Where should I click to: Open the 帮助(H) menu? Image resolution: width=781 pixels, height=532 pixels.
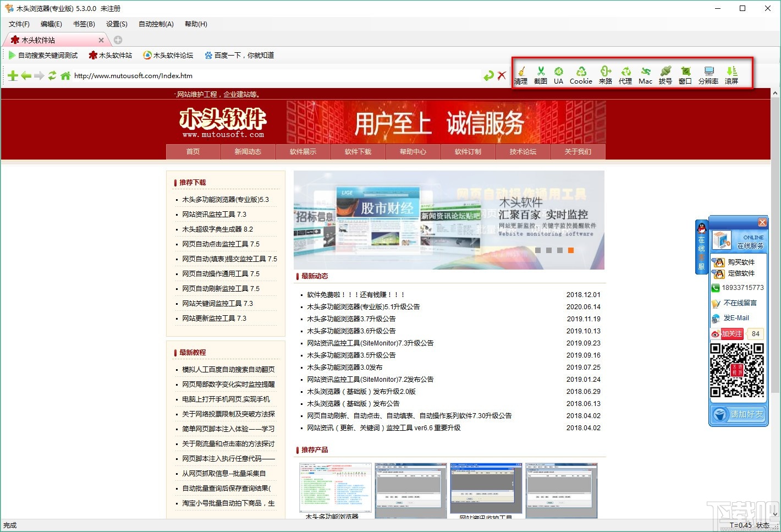(196, 24)
